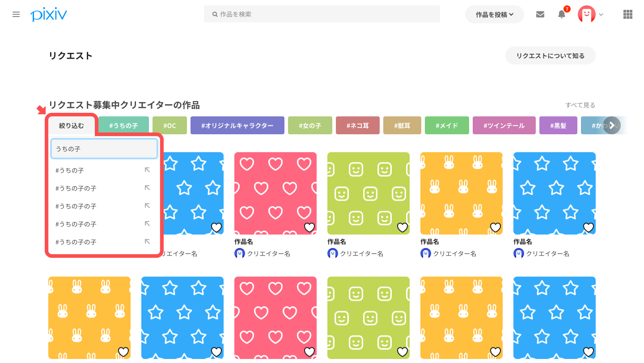Viewport: 644px width, 363px height.
Task: Like the blue star-pattern artwork
Action: pos(588,227)
